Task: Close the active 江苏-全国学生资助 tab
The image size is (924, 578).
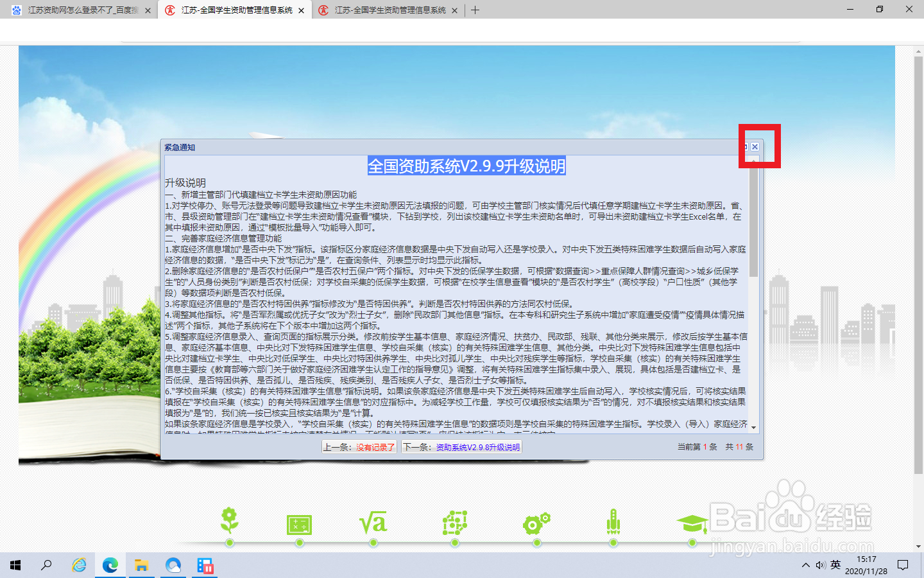Action: click(x=301, y=10)
